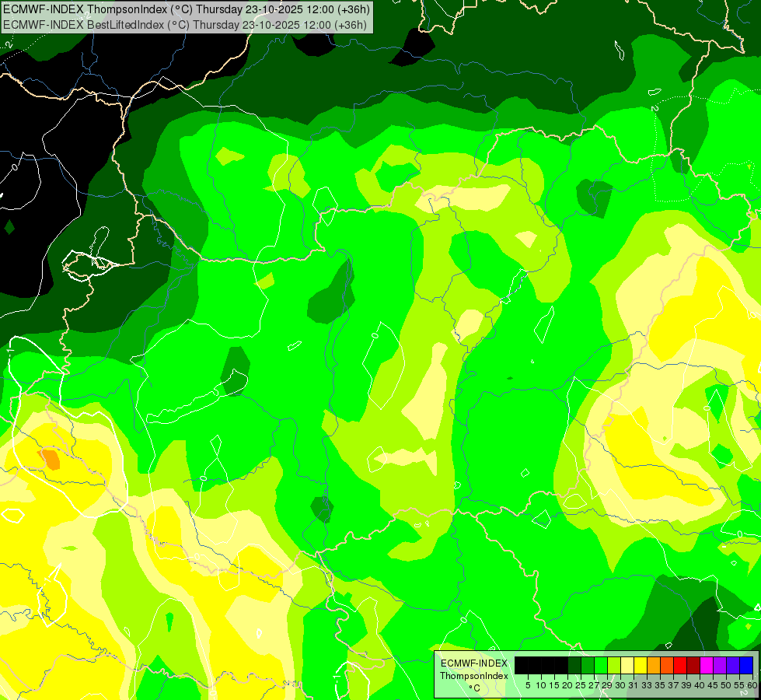Select the purple 45–50 legend swatch
The image size is (761, 700).
721,666
